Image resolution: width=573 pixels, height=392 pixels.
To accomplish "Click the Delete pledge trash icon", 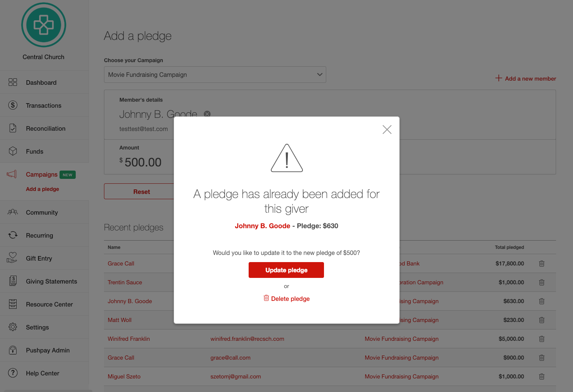I will (266, 298).
